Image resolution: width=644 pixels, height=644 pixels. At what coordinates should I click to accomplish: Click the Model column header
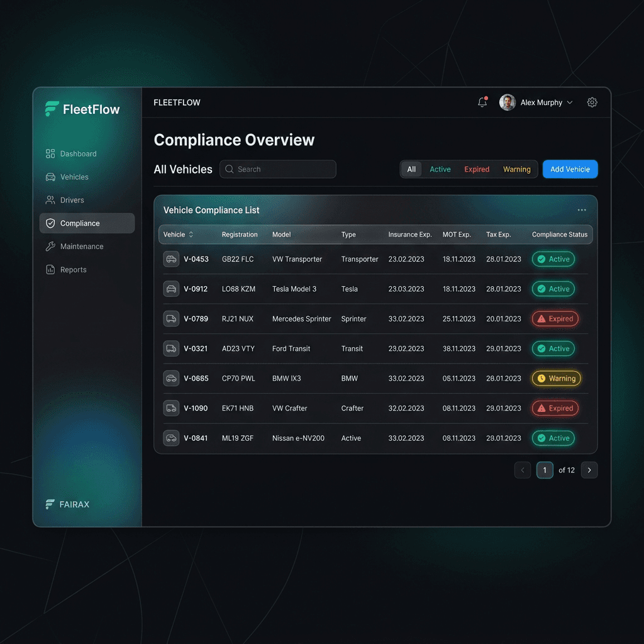pos(281,235)
